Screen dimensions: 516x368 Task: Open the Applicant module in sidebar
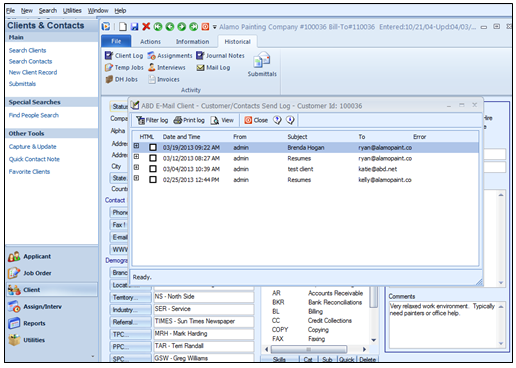tap(52, 257)
